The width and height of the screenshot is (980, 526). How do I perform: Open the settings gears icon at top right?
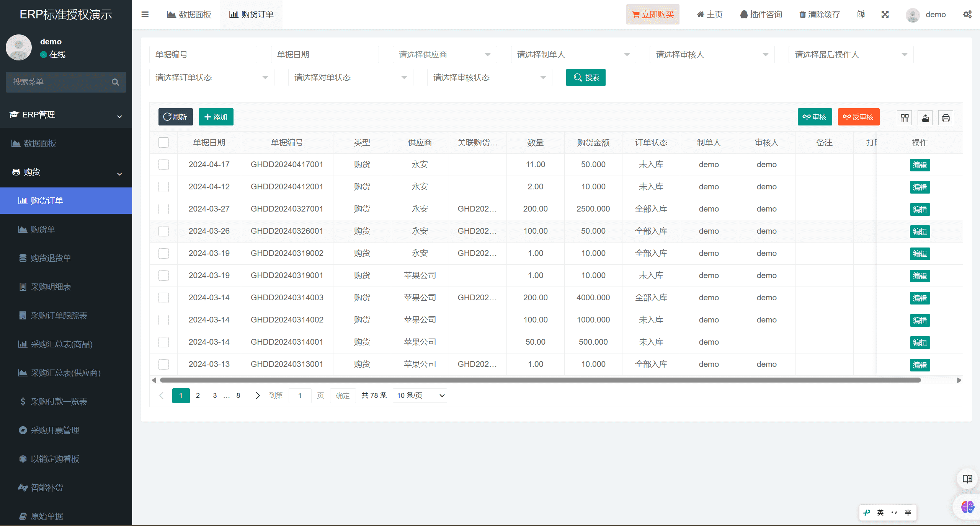(967, 15)
